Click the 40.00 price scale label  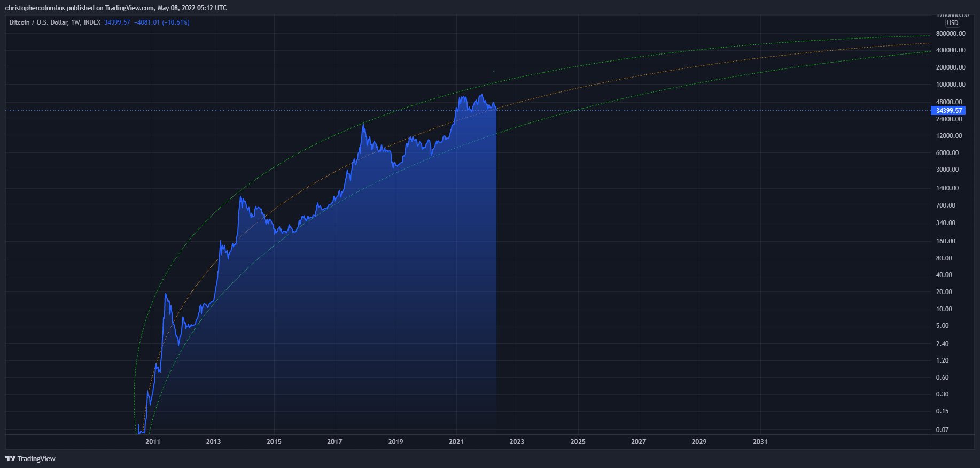click(x=944, y=275)
